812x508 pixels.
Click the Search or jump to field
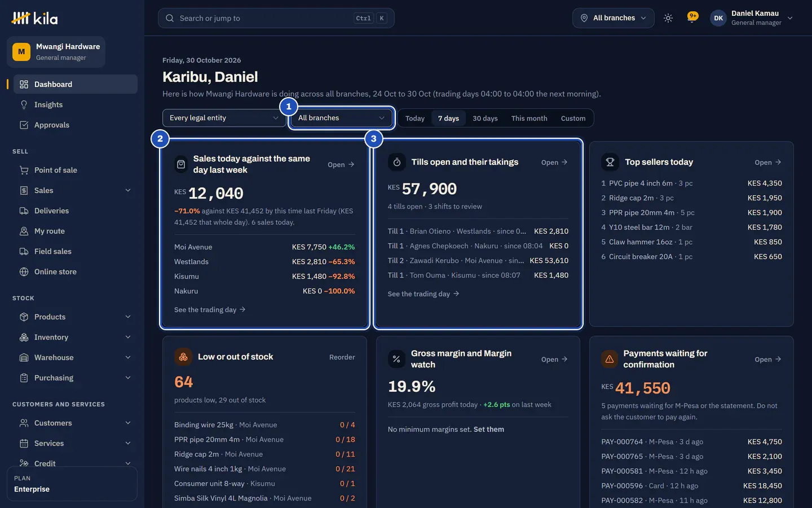click(276, 18)
